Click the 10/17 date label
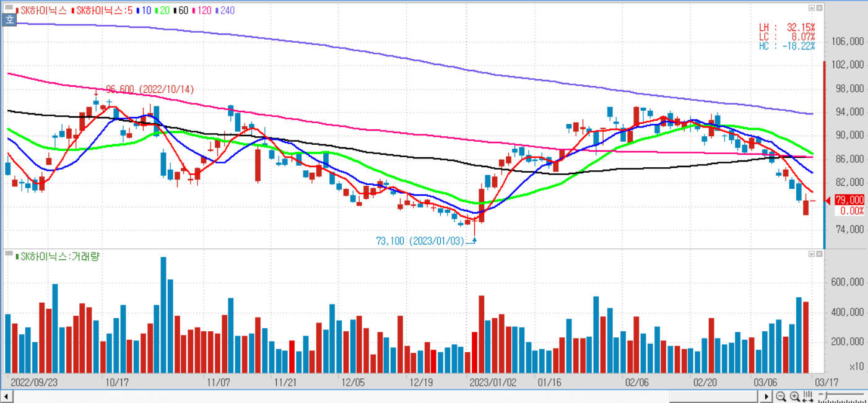The image size is (868, 403). (x=116, y=383)
